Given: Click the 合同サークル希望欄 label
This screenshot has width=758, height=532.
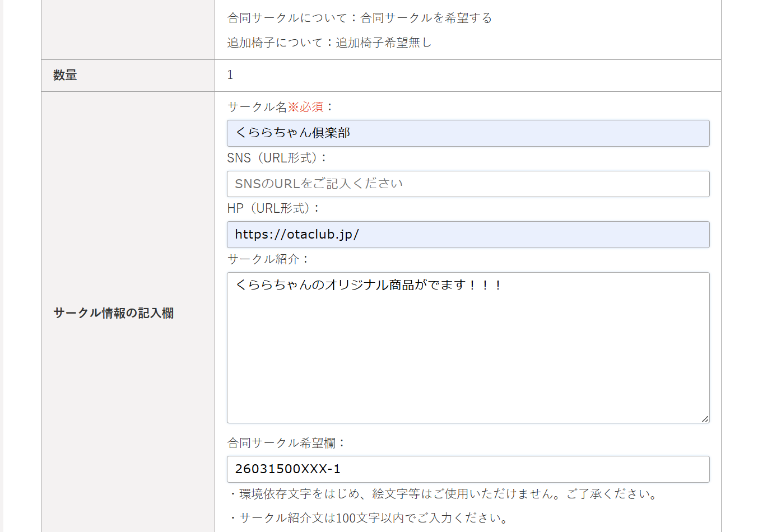Looking at the screenshot, I should (x=286, y=443).
